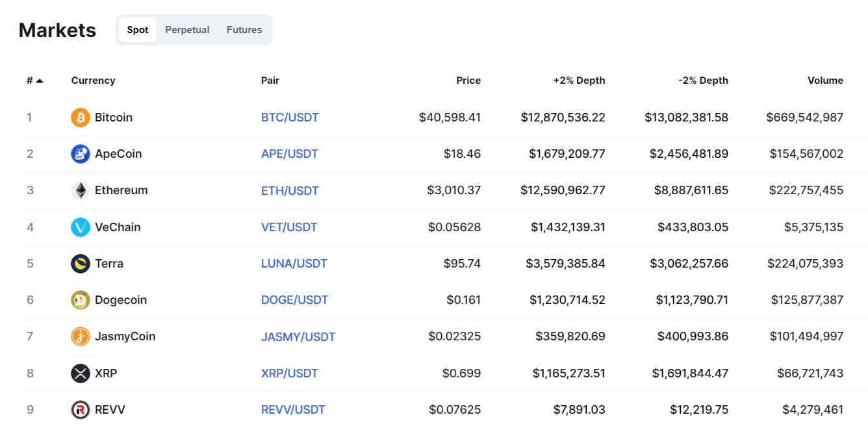Click the Terra currency name

click(109, 264)
